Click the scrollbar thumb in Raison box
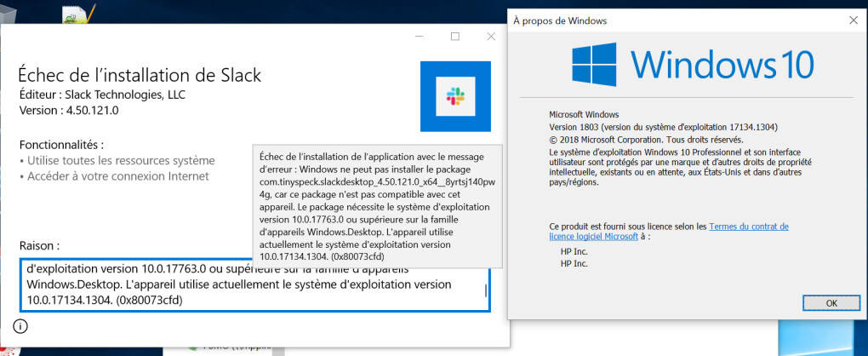Viewport: 868px width, 356px height. point(486,291)
